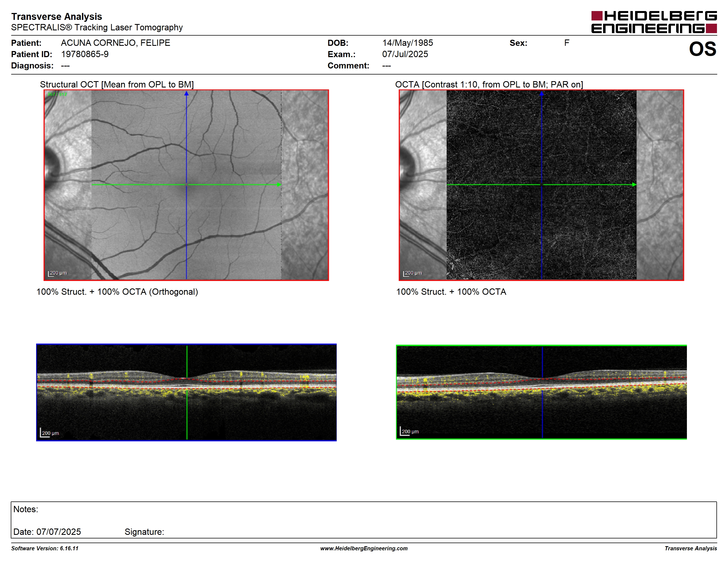Viewport: 728px width, 563px height.
Task: Click the 'Patient:' field label
Action: coord(26,43)
